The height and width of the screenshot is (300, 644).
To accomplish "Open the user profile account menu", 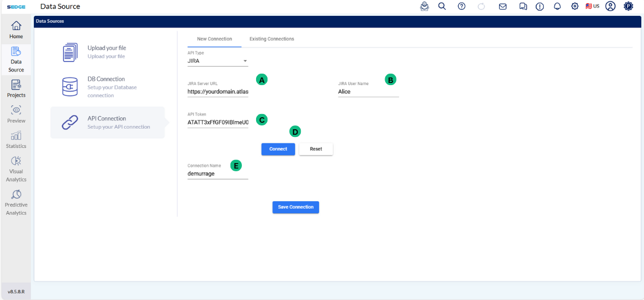I will tap(610, 7).
